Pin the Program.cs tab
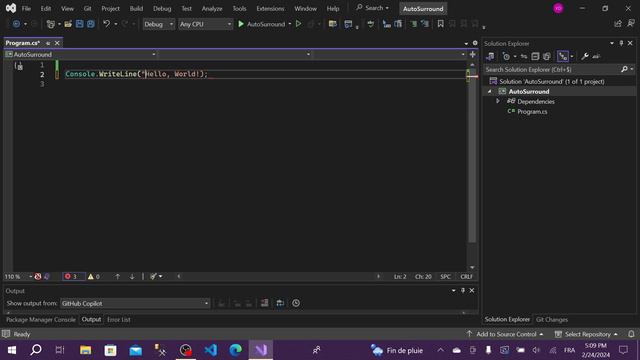Screen dimensions: 640x360 point(48,43)
